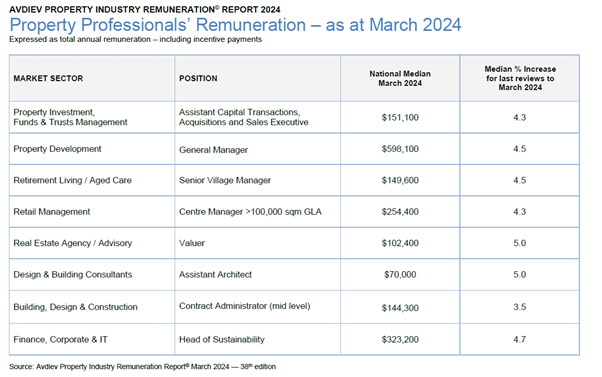Click the $598,100 median value

tap(400, 149)
